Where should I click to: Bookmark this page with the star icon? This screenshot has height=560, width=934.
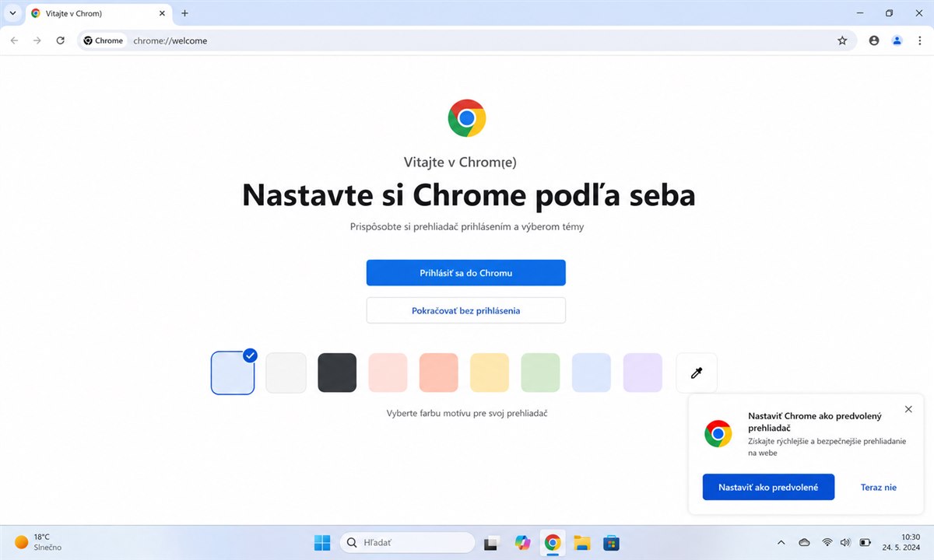pyautogui.click(x=842, y=40)
